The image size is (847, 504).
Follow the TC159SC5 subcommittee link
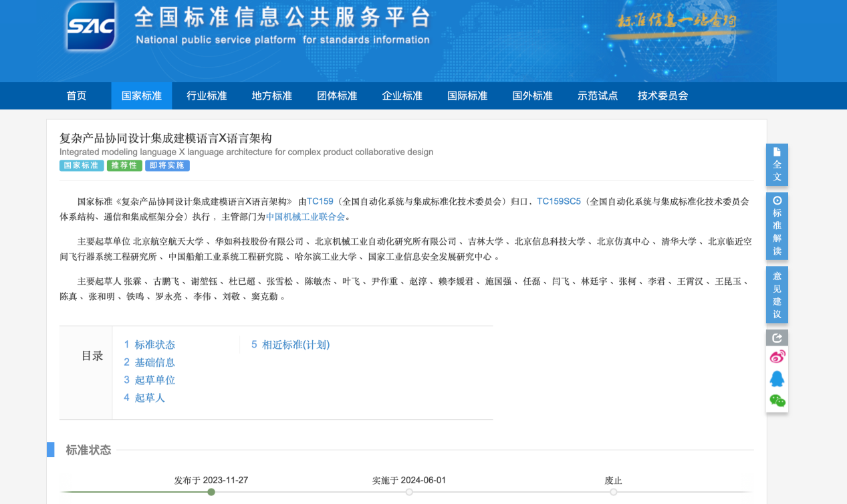(559, 201)
